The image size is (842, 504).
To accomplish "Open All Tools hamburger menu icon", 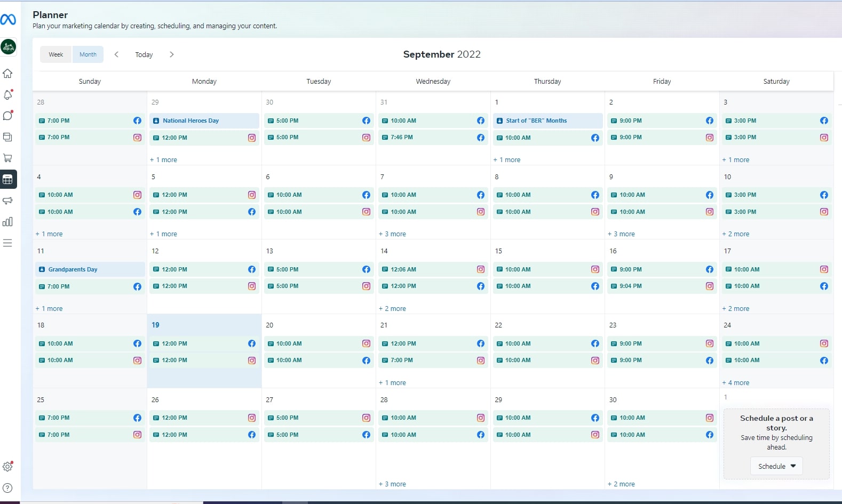I will pos(7,243).
